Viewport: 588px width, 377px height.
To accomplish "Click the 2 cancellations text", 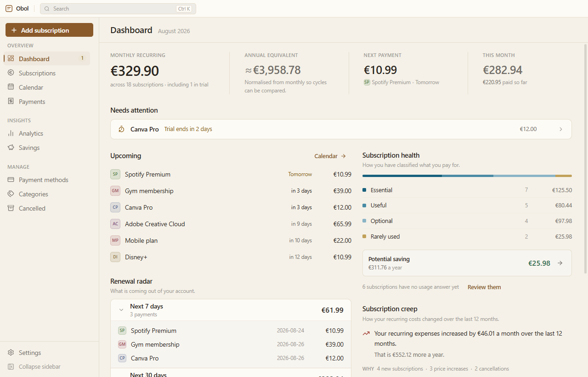I will coord(492,369).
